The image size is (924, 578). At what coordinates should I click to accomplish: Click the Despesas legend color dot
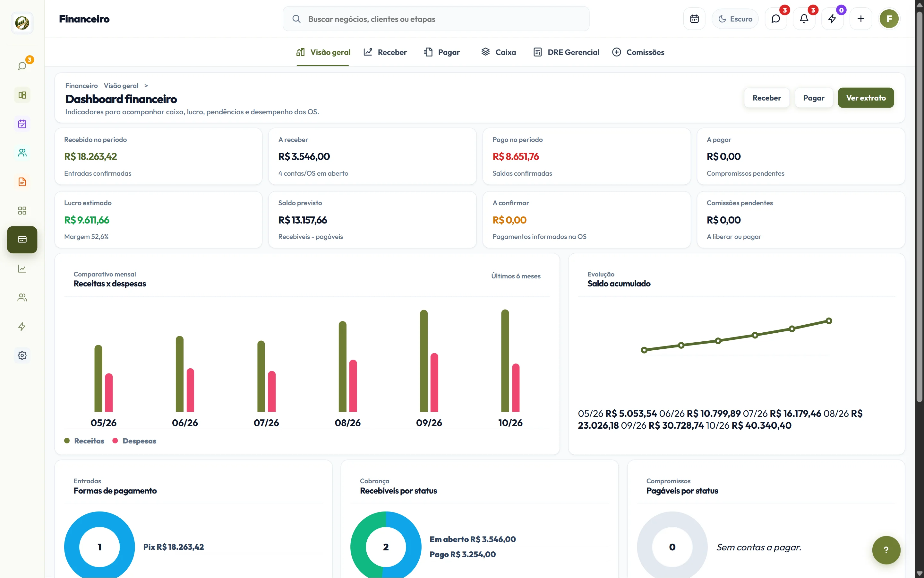pos(115,441)
